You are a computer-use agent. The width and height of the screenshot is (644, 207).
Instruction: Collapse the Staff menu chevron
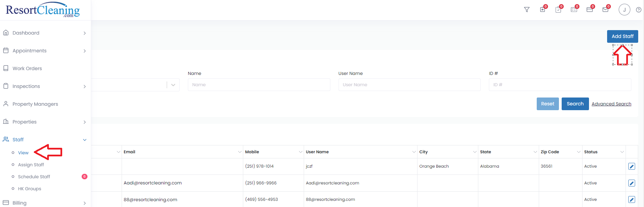(85, 140)
